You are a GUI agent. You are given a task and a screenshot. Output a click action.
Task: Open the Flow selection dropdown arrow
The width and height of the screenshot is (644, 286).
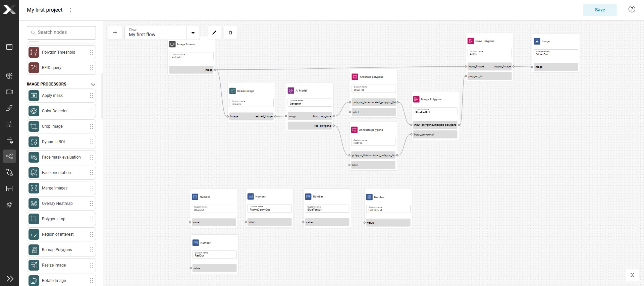pyautogui.click(x=193, y=33)
